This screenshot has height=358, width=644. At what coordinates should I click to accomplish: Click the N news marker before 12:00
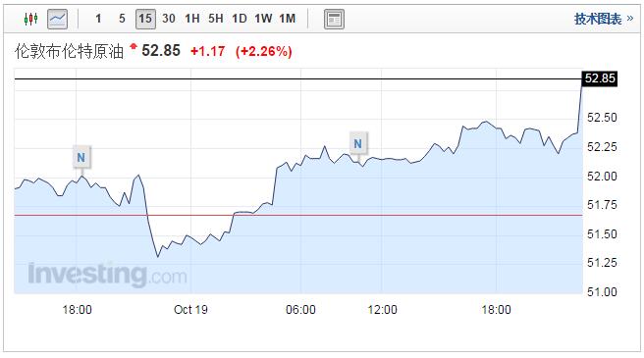(358, 144)
